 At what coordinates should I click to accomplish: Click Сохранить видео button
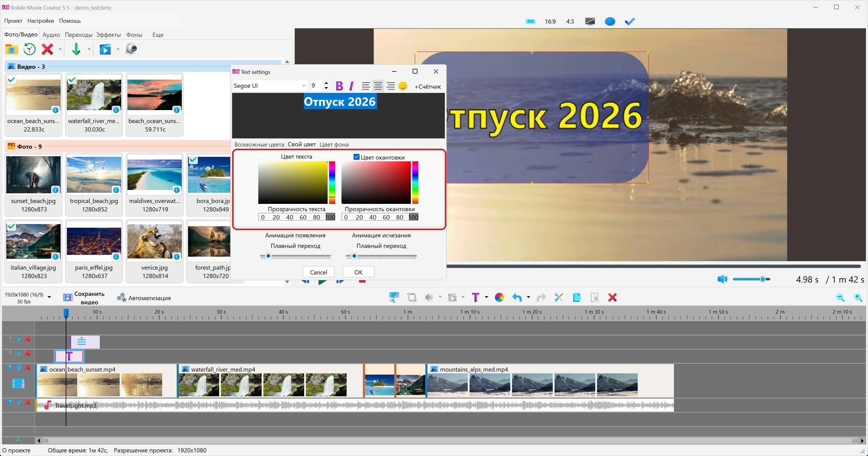pos(83,297)
